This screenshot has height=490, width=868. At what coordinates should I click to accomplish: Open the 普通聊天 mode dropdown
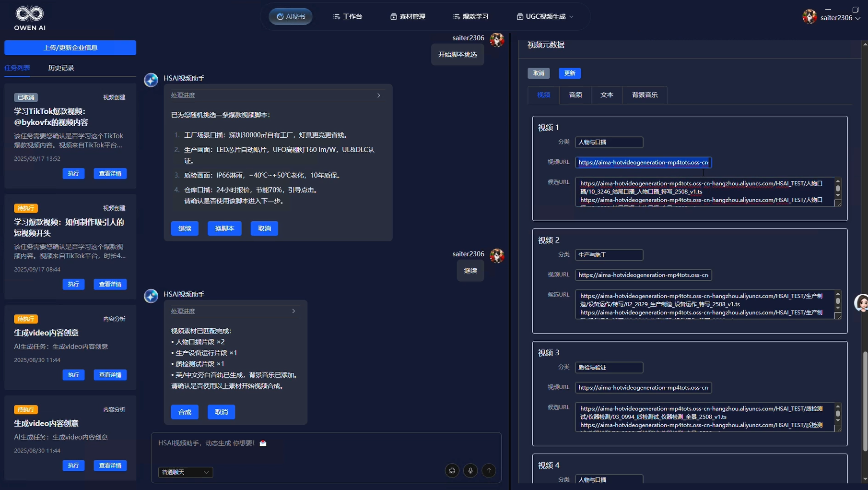(185, 472)
